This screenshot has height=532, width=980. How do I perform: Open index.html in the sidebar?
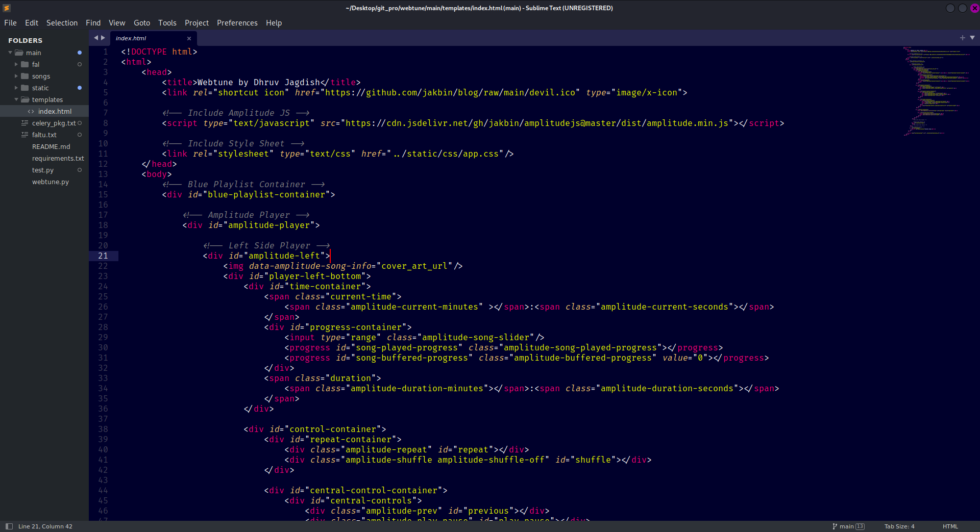point(55,111)
